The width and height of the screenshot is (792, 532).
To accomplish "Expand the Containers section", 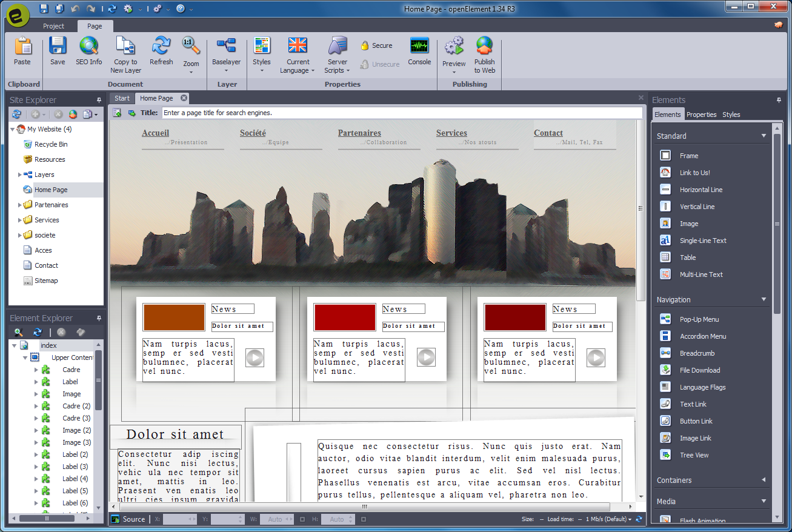I will (x=764, y=480).
